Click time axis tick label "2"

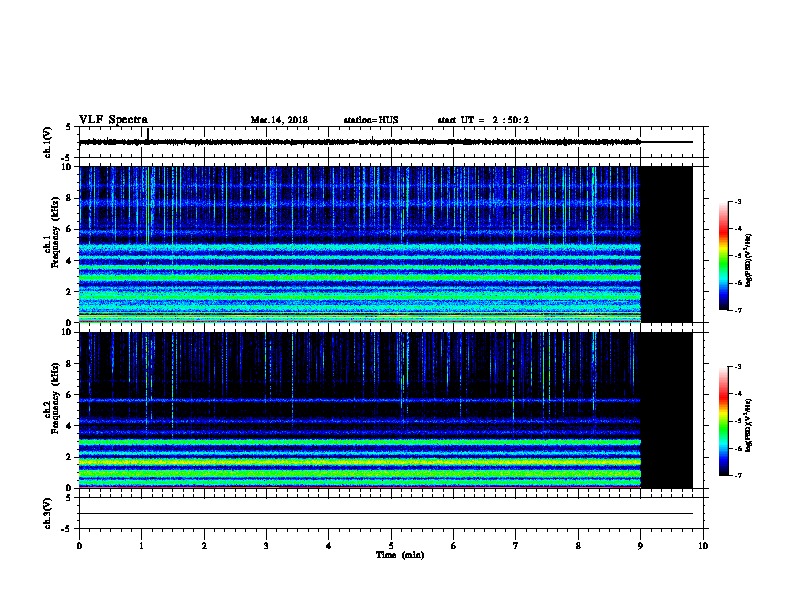pyautogui.click(x=204, y=546)
